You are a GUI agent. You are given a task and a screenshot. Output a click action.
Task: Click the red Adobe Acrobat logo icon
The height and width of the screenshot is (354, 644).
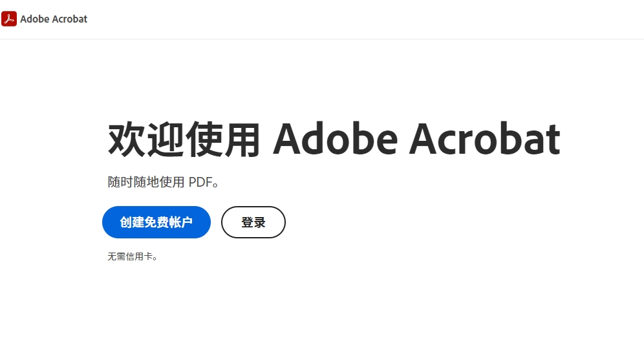pyautogui.click(x=9, y=19)
